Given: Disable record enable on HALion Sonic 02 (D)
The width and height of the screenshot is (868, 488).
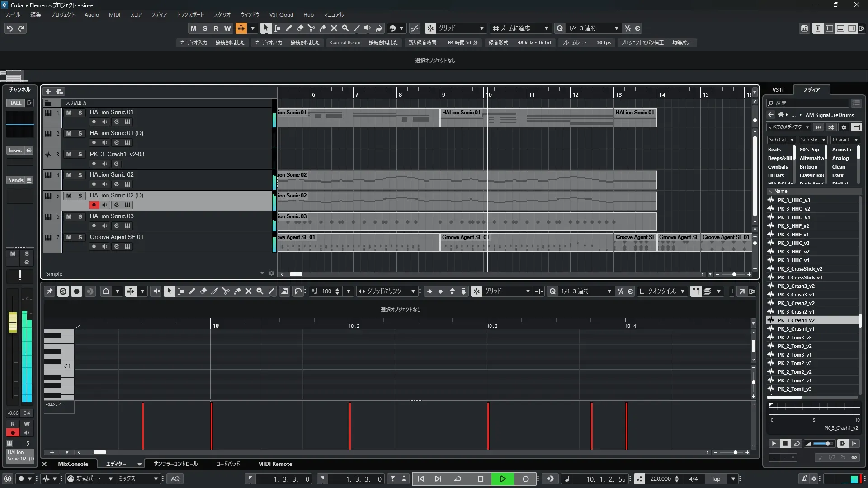Looking at the screenshot, I should (x=94, y=205).
